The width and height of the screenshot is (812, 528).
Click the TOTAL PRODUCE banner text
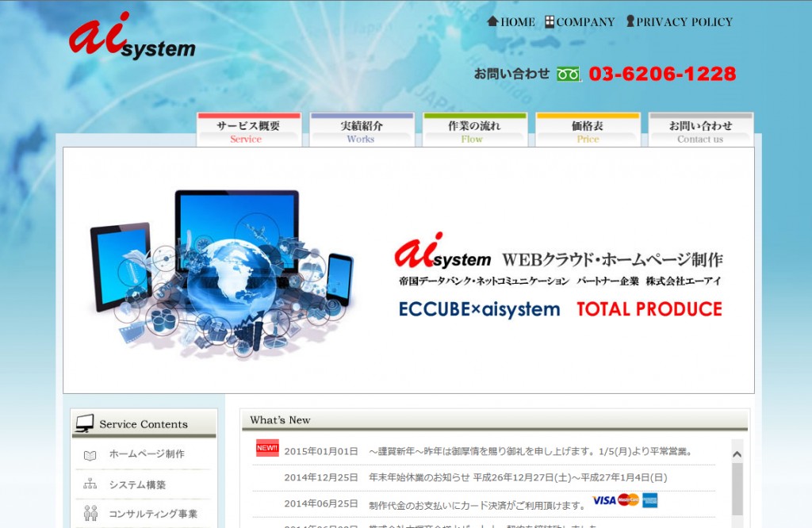649,309
